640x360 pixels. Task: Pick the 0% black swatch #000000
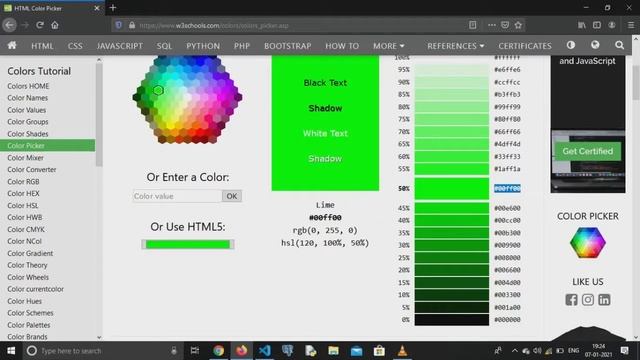(451, 320)
